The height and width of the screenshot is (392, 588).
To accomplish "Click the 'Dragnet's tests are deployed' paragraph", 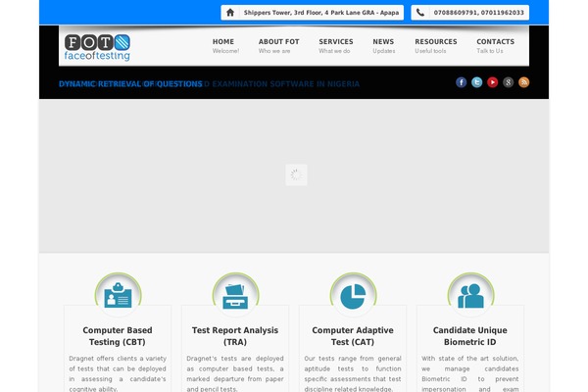I will pos(235,373).
